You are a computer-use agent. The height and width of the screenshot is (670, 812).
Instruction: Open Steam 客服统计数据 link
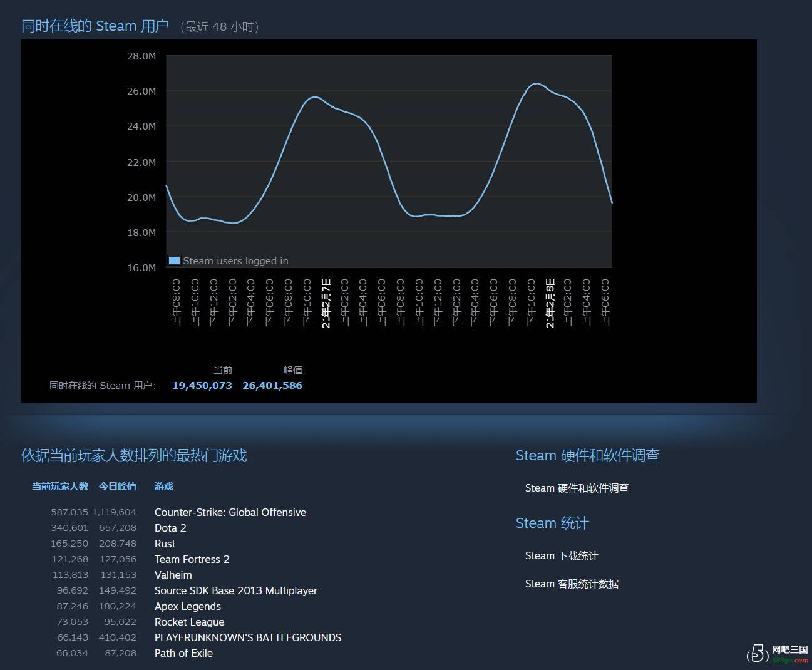pyautogui.click(x=572, y=584)
